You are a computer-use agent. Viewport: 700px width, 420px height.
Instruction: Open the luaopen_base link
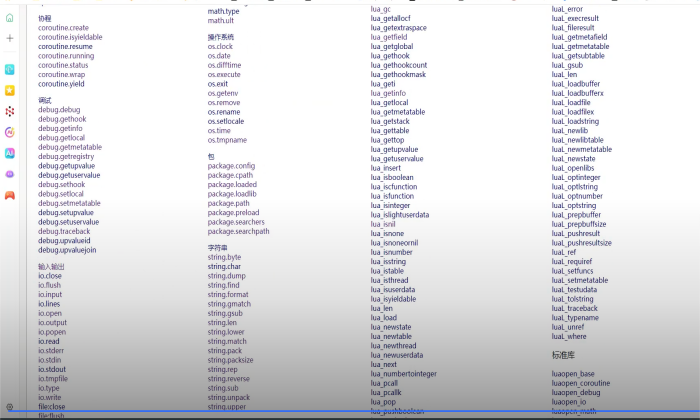(573, 374)
